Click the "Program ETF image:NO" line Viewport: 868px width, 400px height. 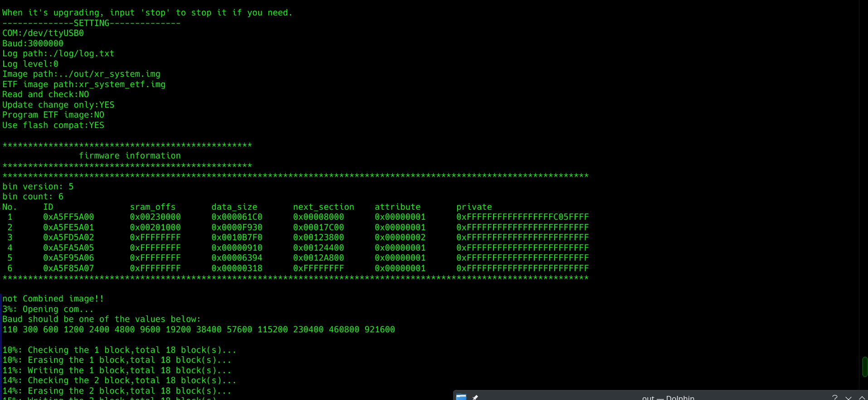coord(53,115)
